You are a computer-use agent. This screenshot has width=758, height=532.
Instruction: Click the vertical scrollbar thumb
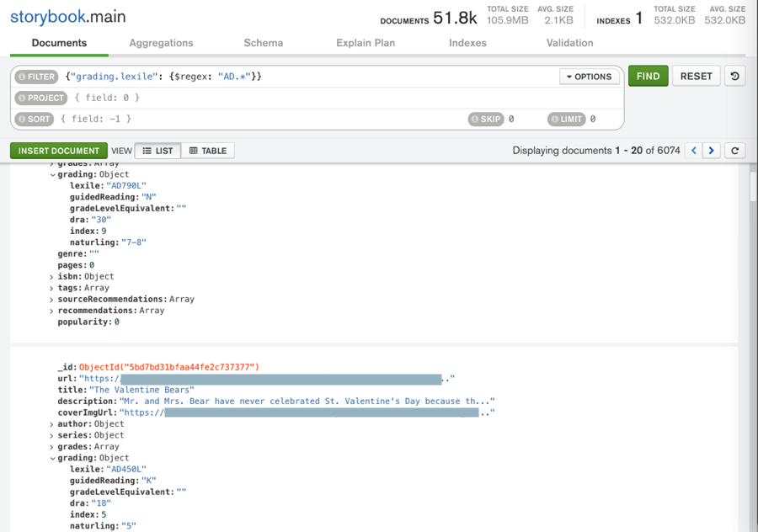tap(753, 186)
